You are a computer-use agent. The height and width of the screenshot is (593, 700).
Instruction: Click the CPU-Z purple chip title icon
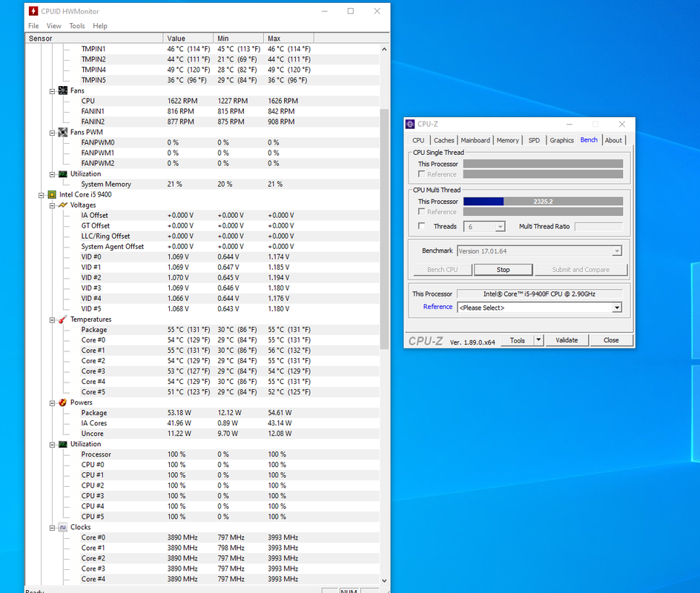click(410, 124)
